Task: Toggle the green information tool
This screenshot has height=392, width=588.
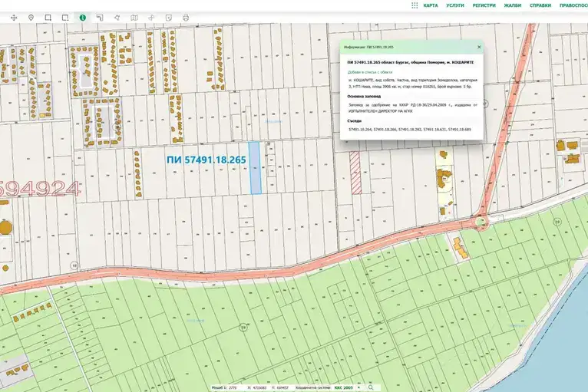Action: [x=82, y=18]
